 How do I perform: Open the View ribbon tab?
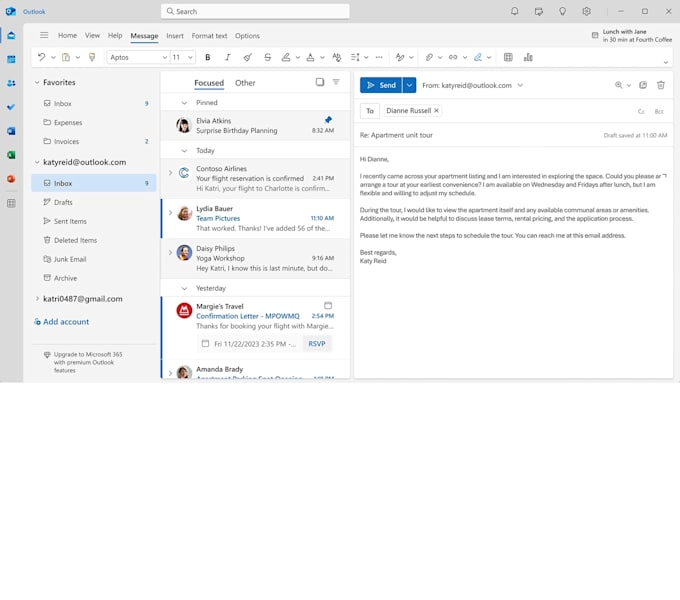92,36
